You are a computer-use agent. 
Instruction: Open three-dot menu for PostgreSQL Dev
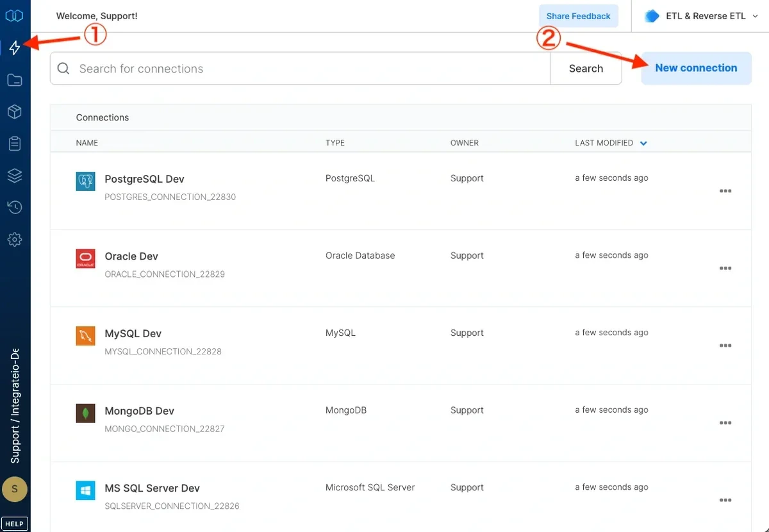pos(725,191)
